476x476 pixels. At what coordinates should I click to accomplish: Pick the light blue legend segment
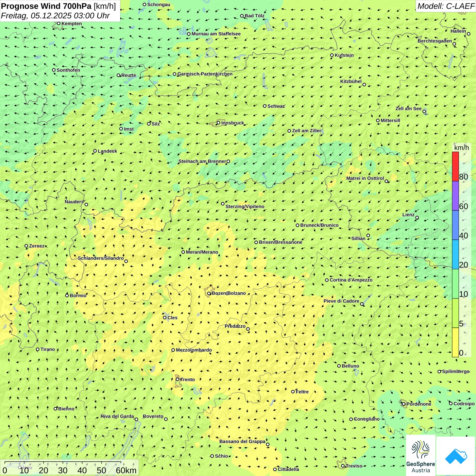pos(455,255)
